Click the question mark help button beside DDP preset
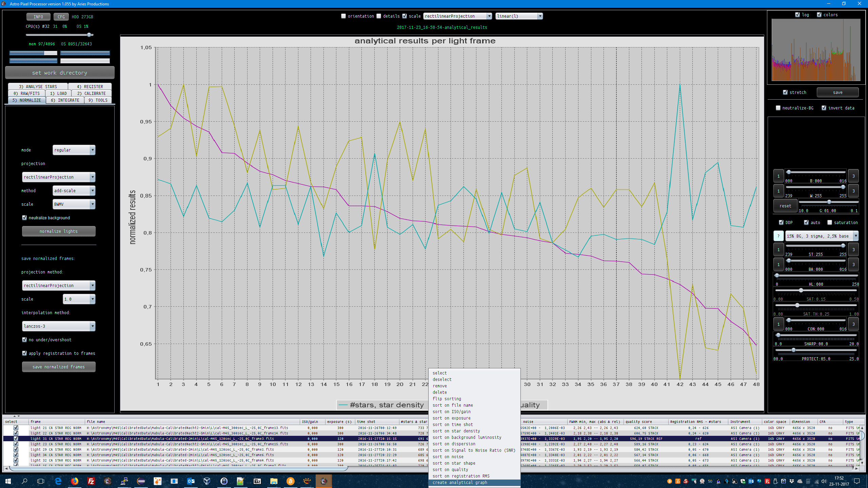This screenshot has width=868, height=488. tap(778, 236)
